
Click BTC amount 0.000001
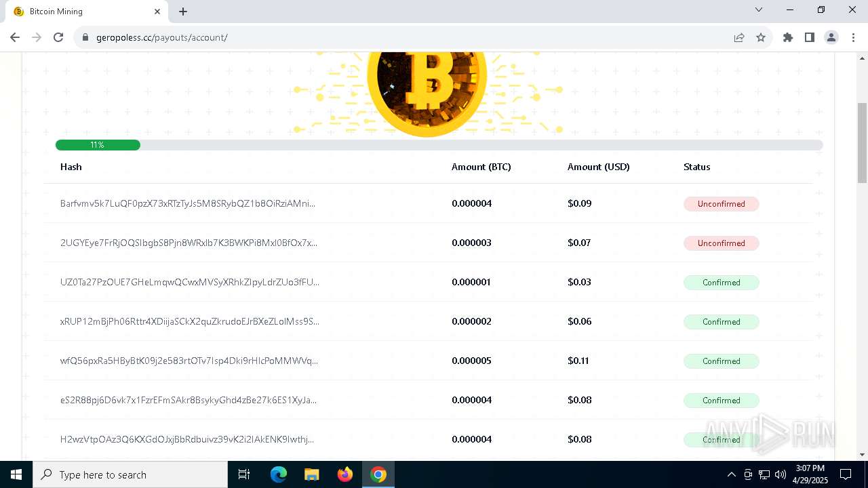coord(471,282)
